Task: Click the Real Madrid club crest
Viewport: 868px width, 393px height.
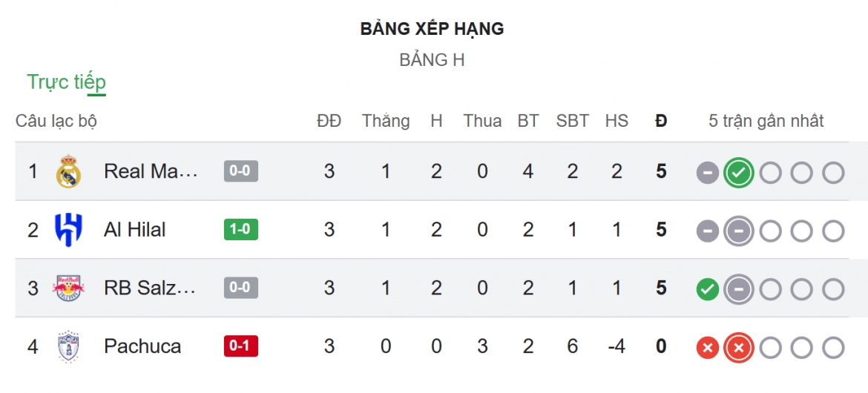Action: [x=69, y=171]
